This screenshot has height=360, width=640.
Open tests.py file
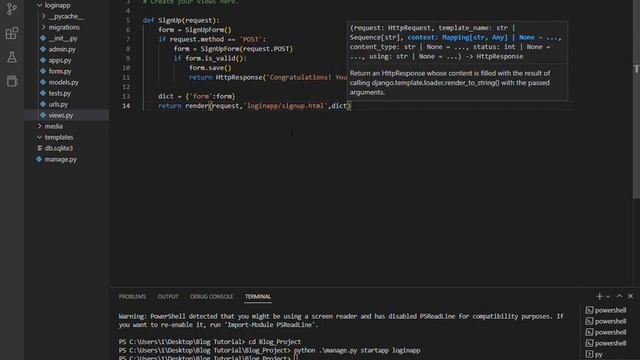(x=60, y=93)
